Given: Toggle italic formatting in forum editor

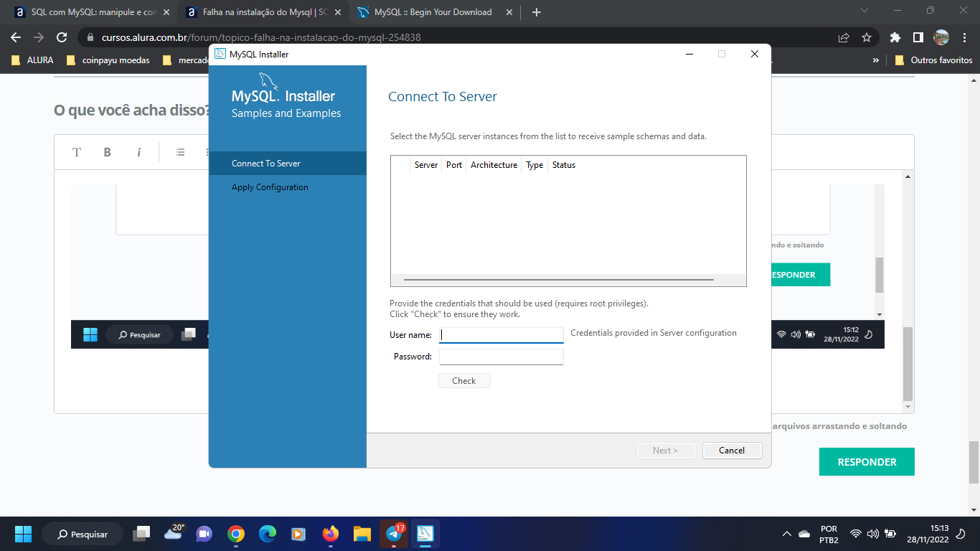Looking at the screenshot, I should point(138,152).
